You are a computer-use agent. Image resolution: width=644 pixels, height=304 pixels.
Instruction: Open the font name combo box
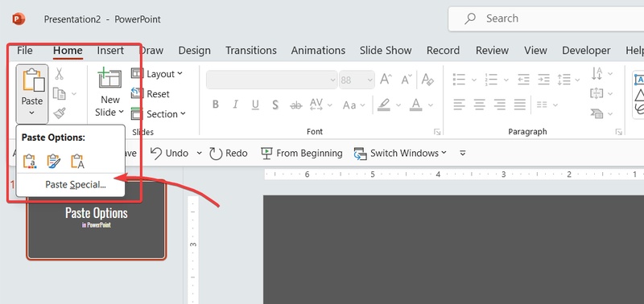coord(272,80)
